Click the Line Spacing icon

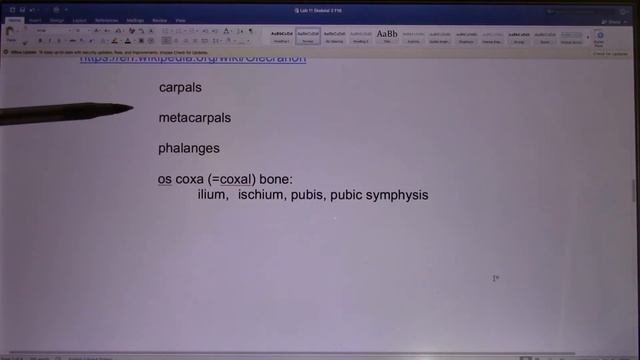(x=216, y=41)
